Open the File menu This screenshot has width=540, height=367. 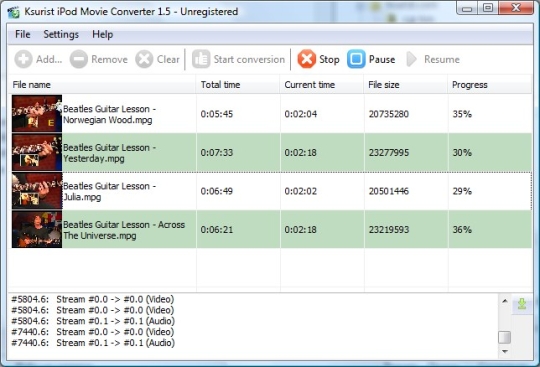click(x=22, y=34)
